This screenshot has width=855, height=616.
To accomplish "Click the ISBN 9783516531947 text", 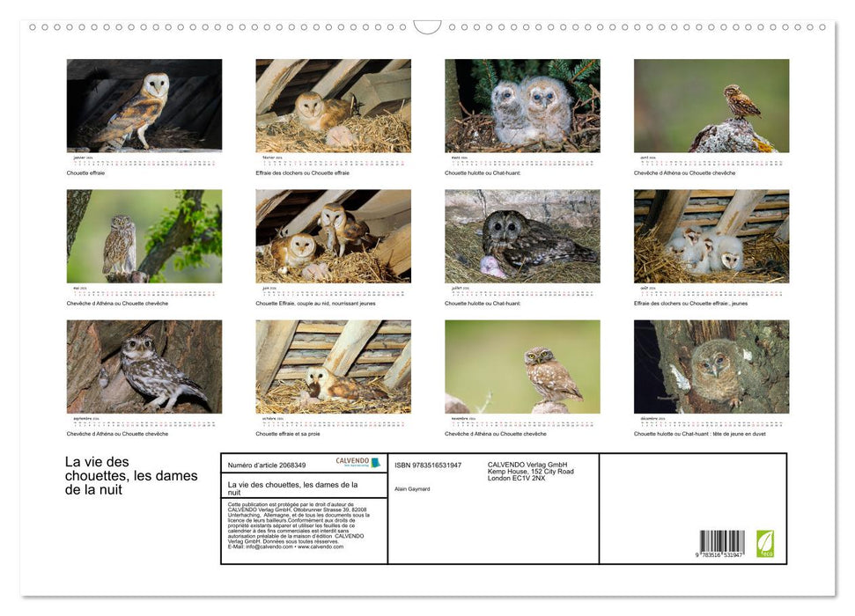I will point(428,465).
